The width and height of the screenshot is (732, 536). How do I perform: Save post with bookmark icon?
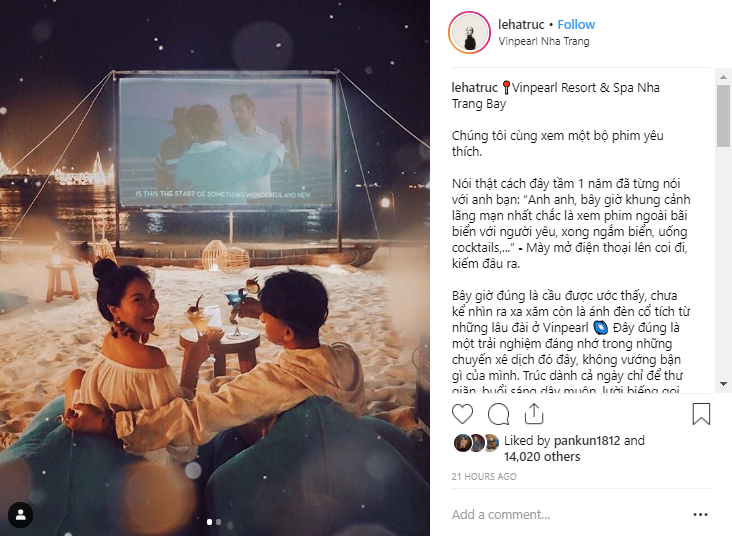click(701, 414)
